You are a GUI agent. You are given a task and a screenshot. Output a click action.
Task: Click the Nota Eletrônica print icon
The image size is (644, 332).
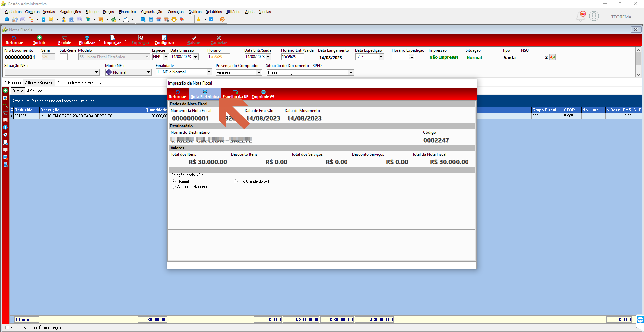205,92
